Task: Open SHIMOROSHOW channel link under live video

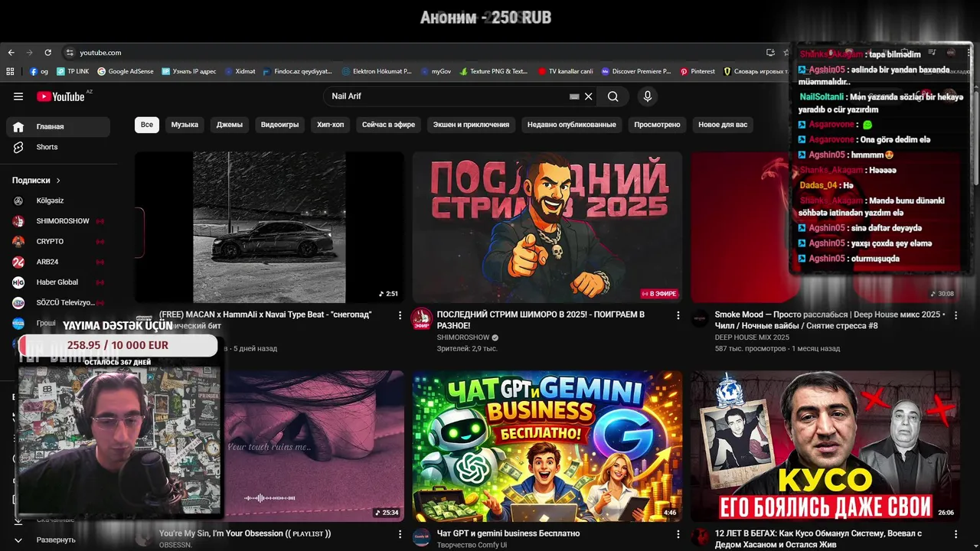Action: 463,337
